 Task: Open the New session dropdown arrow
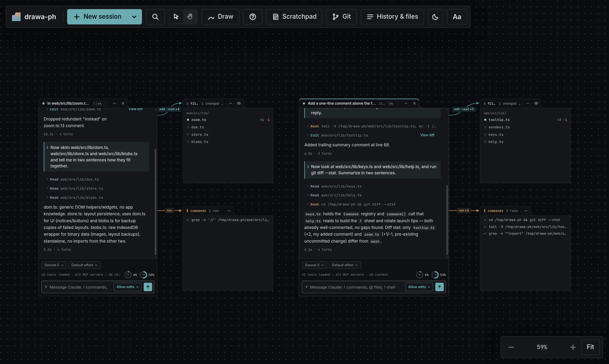(134, 17)
